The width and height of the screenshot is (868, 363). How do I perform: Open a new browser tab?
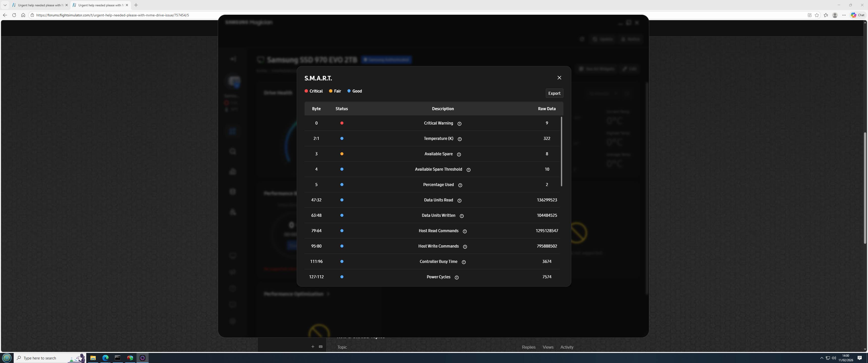point(136,5)
